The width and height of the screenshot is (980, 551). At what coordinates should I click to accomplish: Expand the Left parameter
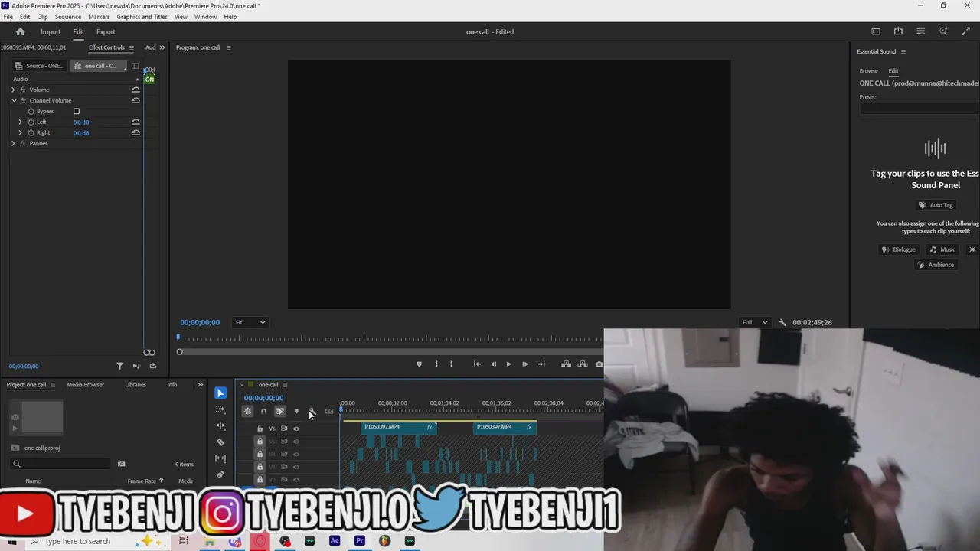[21, 122]
